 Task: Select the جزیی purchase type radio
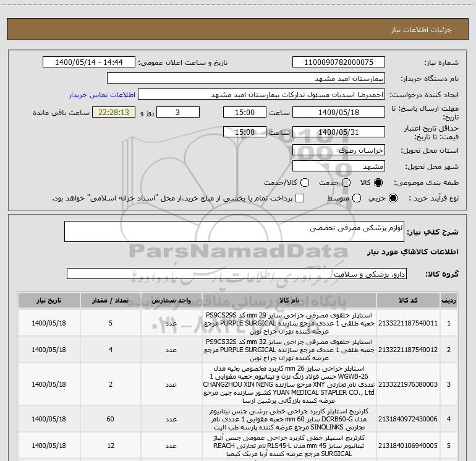[393, 198]
